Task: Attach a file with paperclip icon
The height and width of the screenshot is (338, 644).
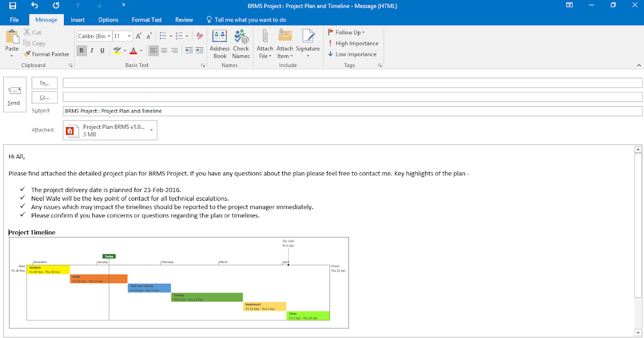Action: [x=265, y=44]
